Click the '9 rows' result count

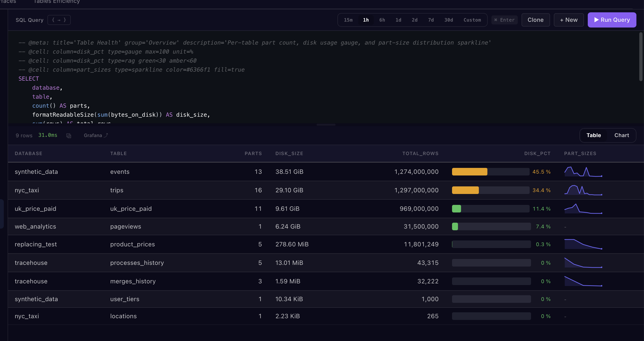coord(24,135)
